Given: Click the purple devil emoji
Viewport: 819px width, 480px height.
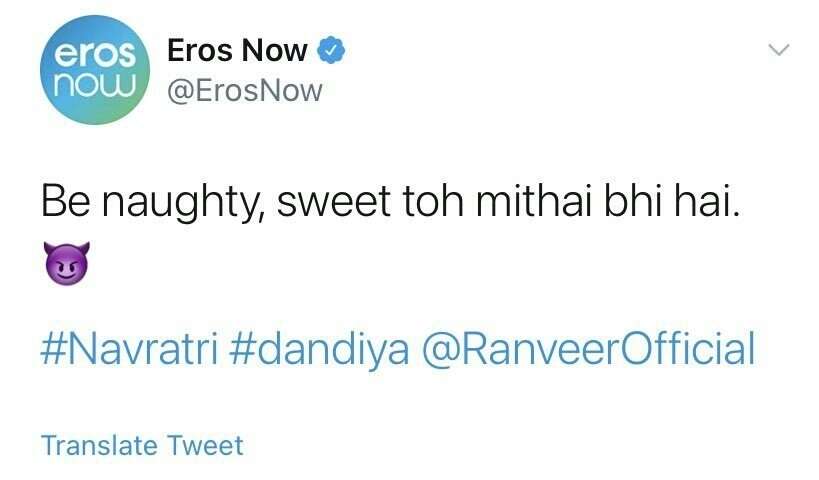Looking at the screenshot, I should 67,263.
